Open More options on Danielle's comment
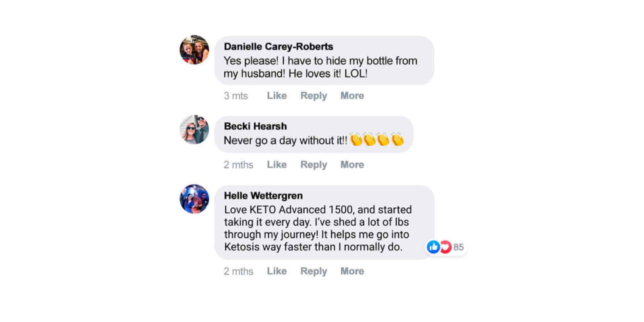644x322 pixels. (x=352, y=95)
